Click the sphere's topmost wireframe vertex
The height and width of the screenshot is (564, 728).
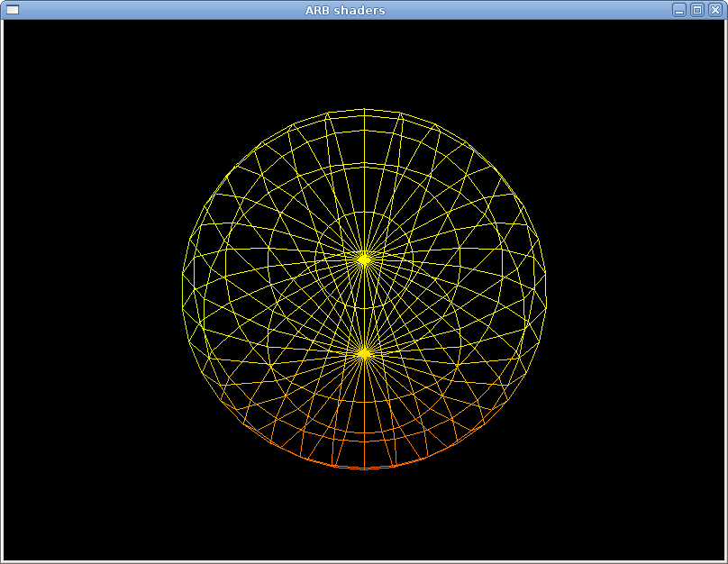[x=364, y=110]
